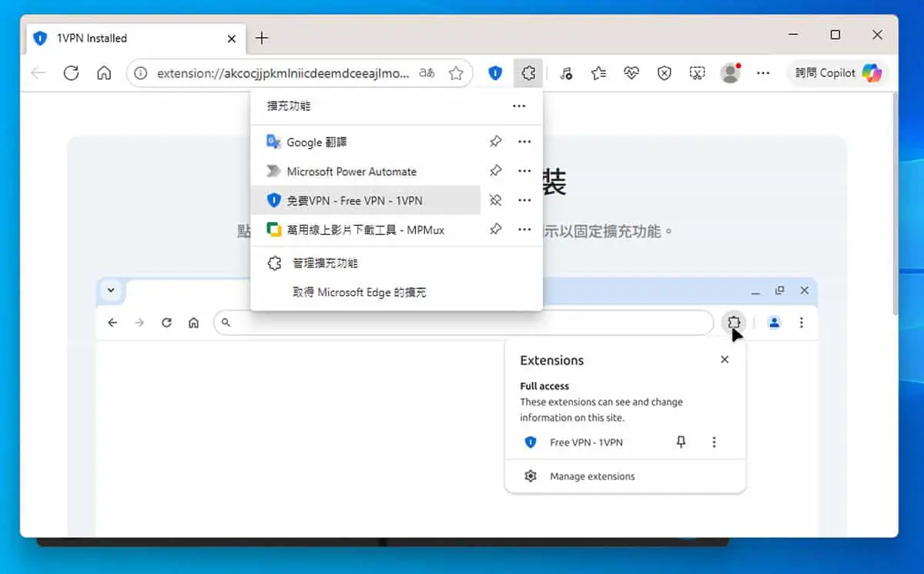Open more actions for 免費VPN 1VPN
The width and height of the screenshot is (924, 574).
tap(524, 200)
